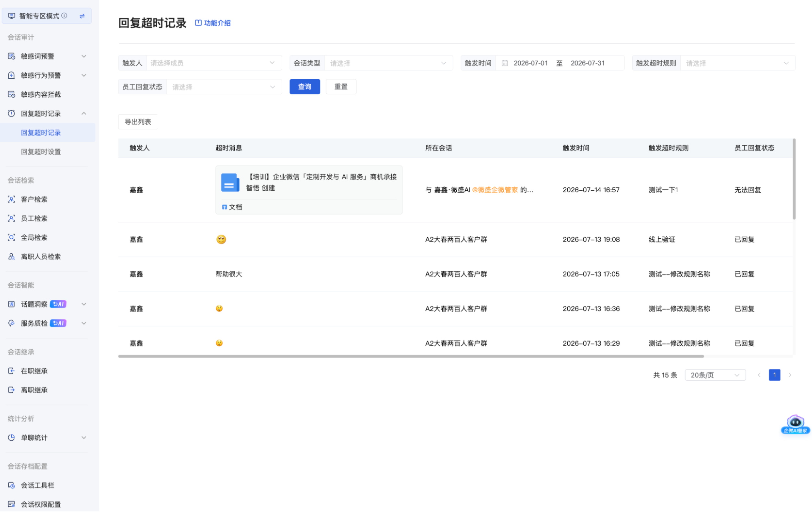This screenshot has width=812, height=514.
Task: Select the 回复超时记录 submenu item
Action: (48, 133)
